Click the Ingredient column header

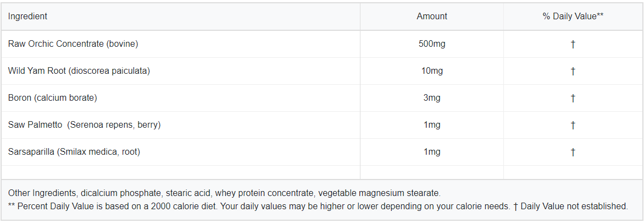(x=27, y=17)
